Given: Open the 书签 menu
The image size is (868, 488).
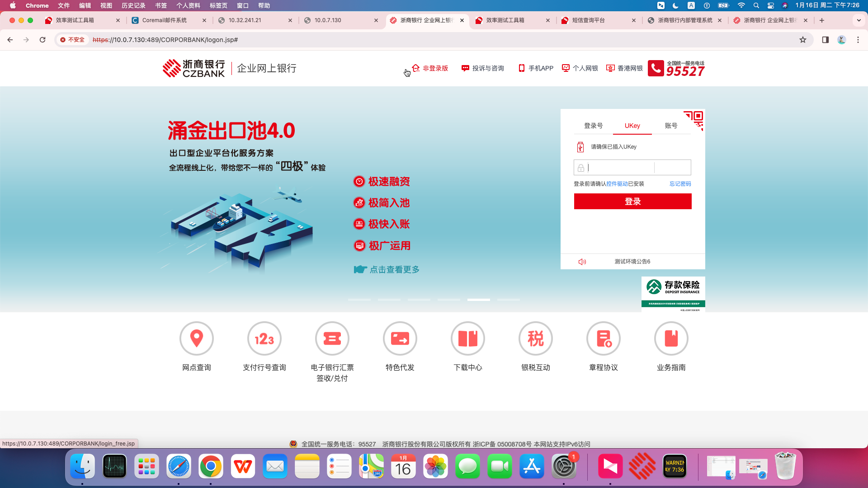Looking at the screenshot, I should coord(161,5).
